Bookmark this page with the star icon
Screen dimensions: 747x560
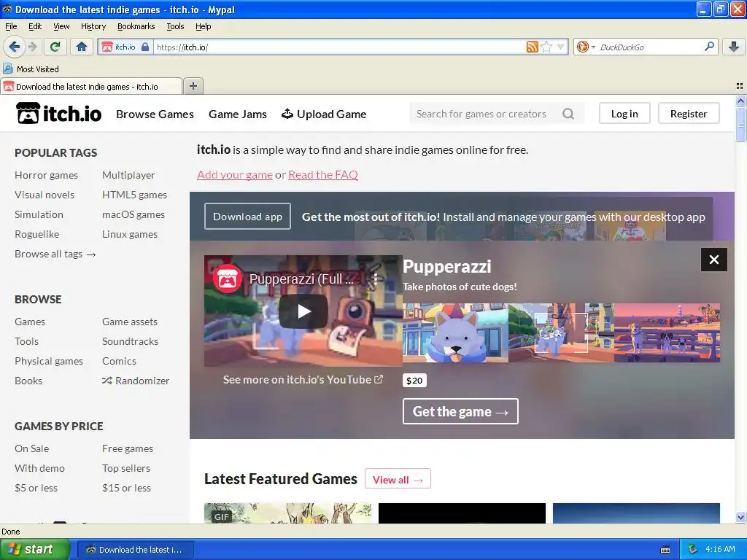[547, 47]
